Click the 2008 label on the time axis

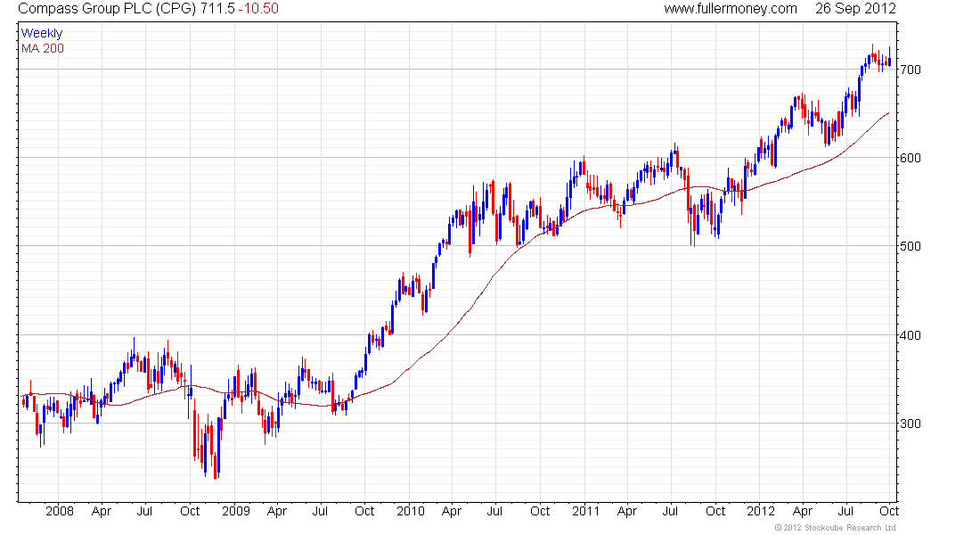click(60, 511)
